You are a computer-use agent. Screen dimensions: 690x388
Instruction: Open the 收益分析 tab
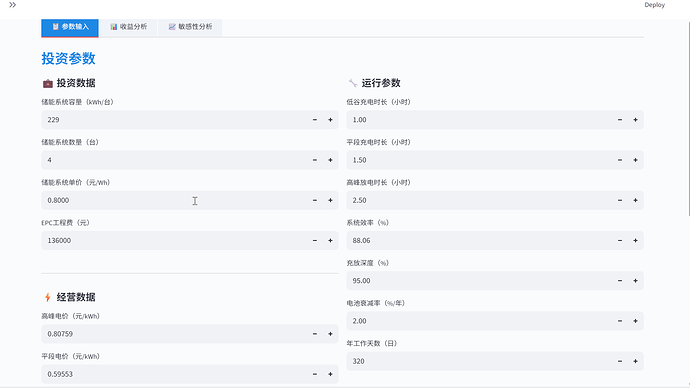tap(128, 27)
